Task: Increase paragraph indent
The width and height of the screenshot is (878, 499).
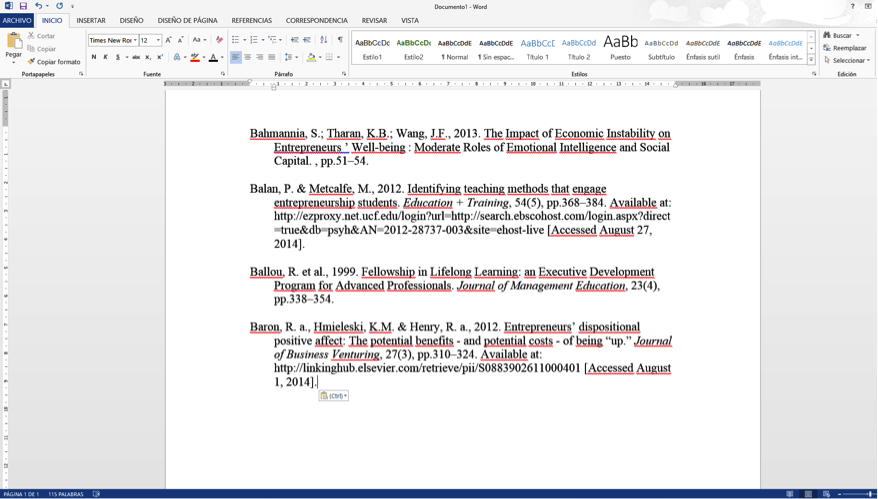Action: [x=307, y=40]
